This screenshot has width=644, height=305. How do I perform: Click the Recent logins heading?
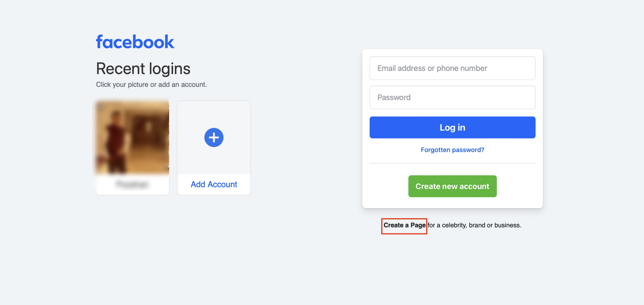pos(143,69)
